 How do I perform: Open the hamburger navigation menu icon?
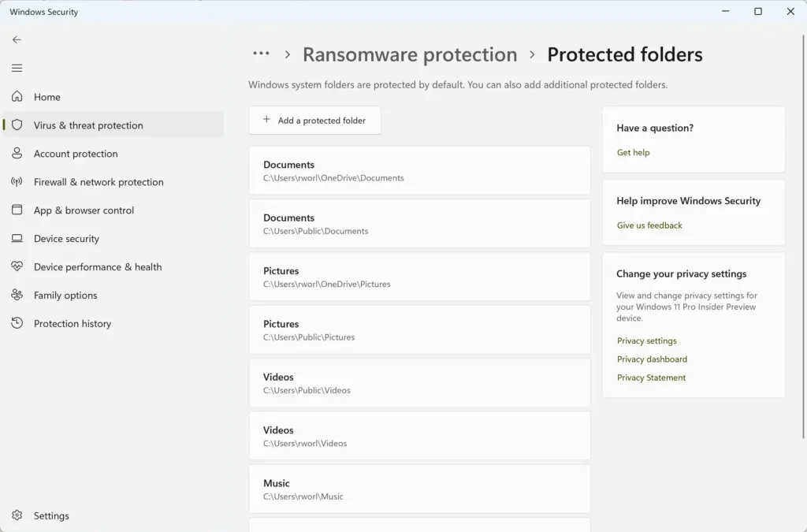tap(17, 68)
